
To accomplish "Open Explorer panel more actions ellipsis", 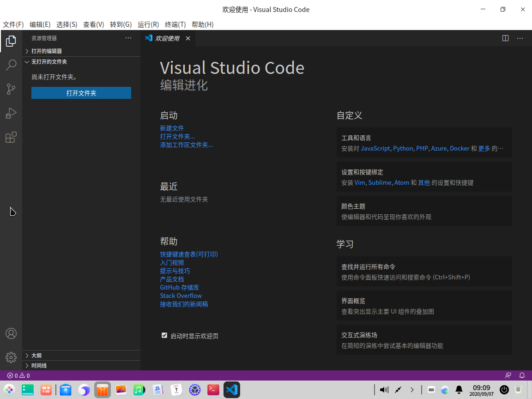I will pos(128,38).
